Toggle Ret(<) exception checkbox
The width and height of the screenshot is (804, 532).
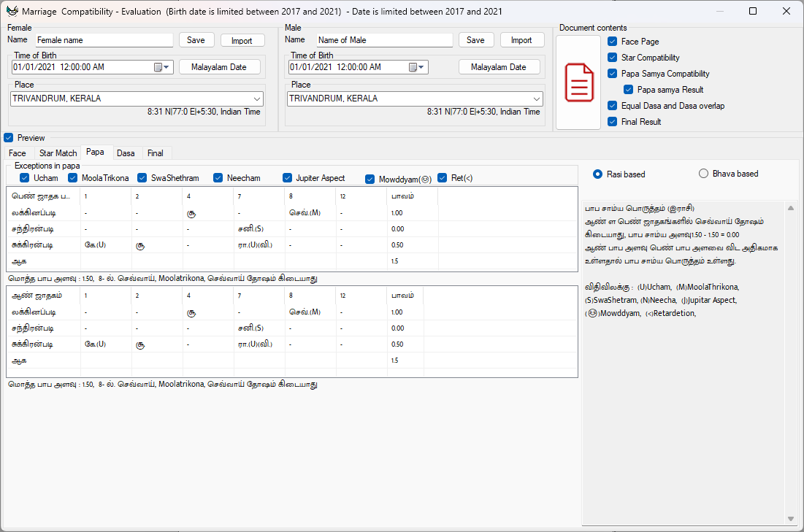tap(443, 178)
